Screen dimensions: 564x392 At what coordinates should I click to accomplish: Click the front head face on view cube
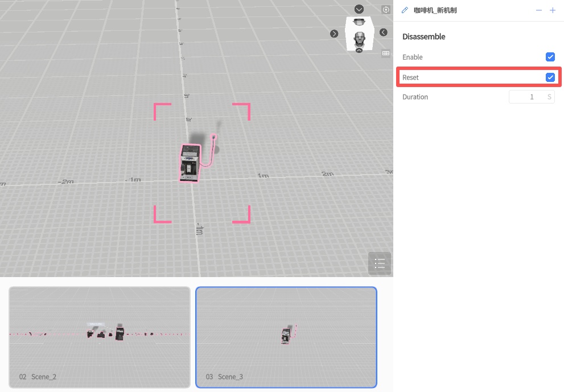click(x=359, y=39)
